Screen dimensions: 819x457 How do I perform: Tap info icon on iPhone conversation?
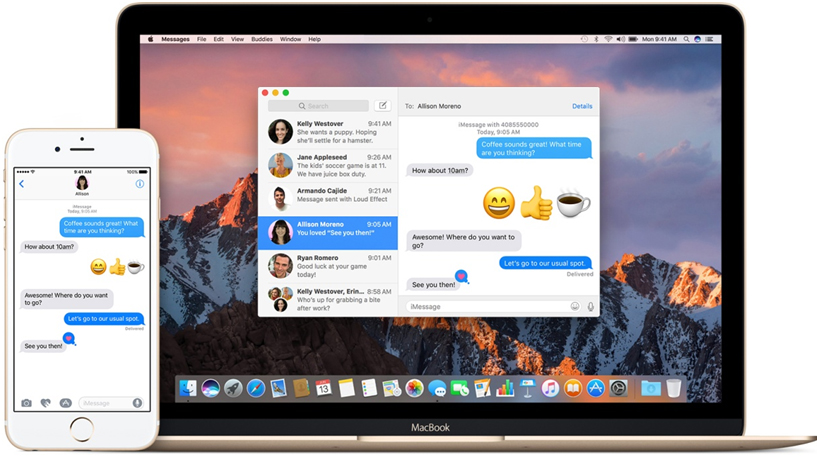(139, 184)
